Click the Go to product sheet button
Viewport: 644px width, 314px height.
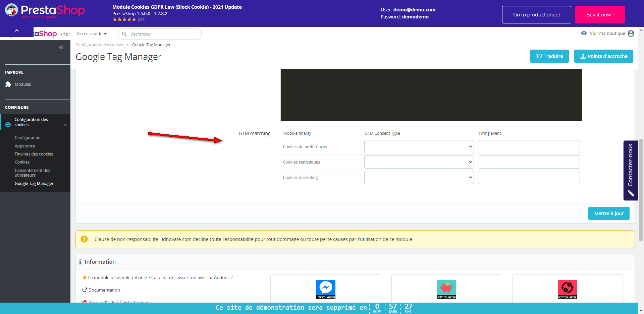tap(536, 15)
